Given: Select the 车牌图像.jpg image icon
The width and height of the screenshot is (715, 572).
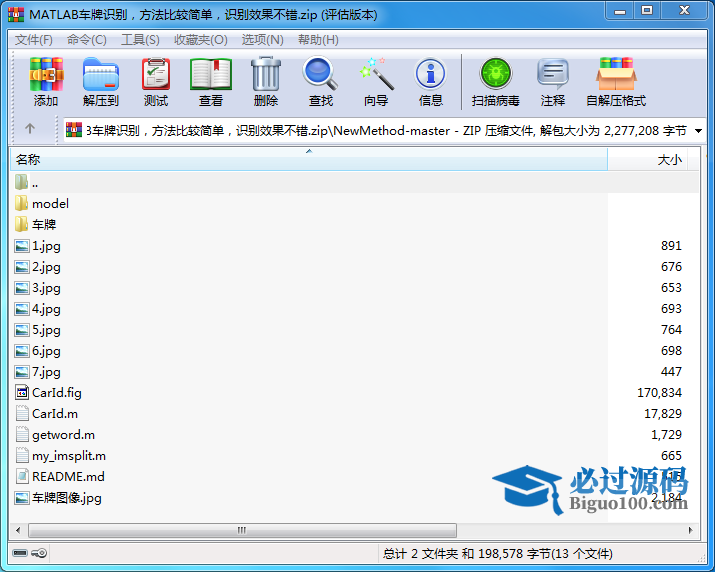Looking at the screenshot, I should pyautogui.click(x=21, y=498).
